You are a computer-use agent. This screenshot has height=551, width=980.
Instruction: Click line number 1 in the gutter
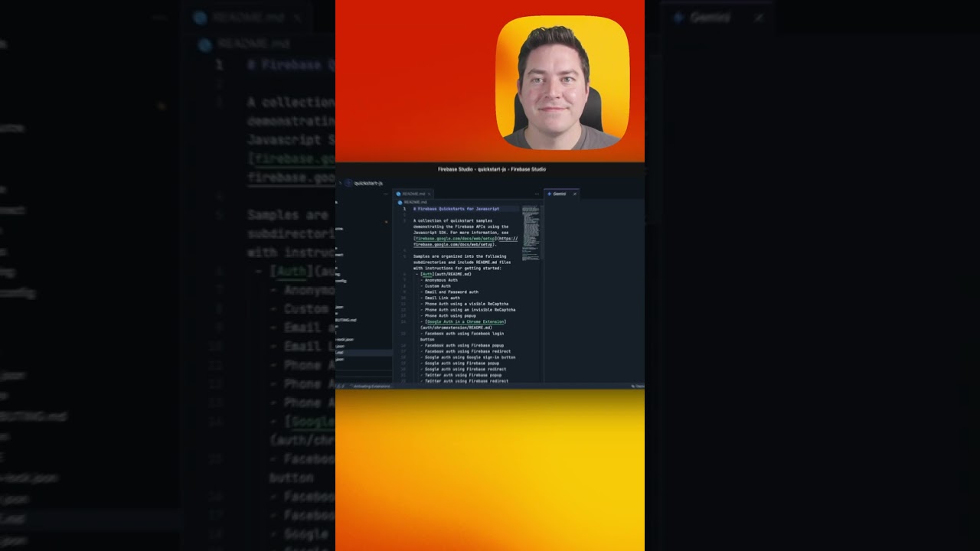[x=404, y=209]
